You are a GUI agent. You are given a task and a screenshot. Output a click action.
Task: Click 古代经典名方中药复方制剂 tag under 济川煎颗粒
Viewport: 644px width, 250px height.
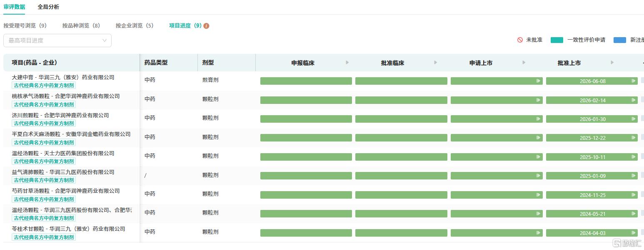point(44,124)
